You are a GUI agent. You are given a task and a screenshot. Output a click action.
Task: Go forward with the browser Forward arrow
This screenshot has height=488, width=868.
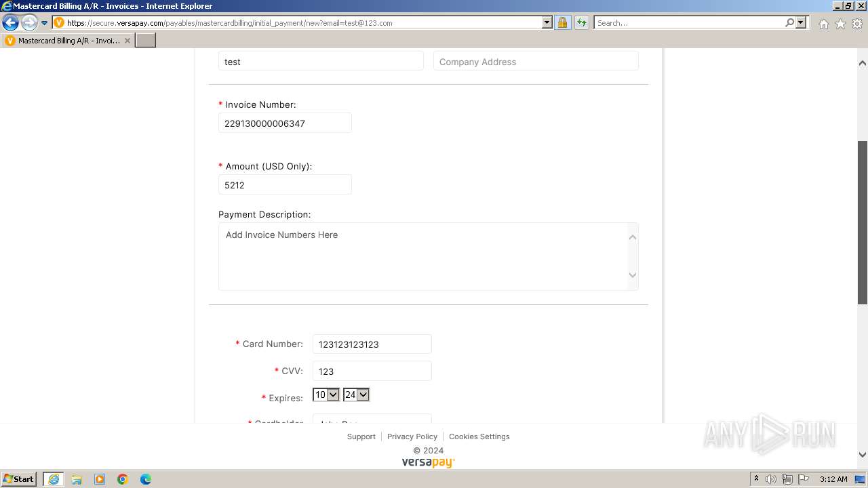click(29, 23)
